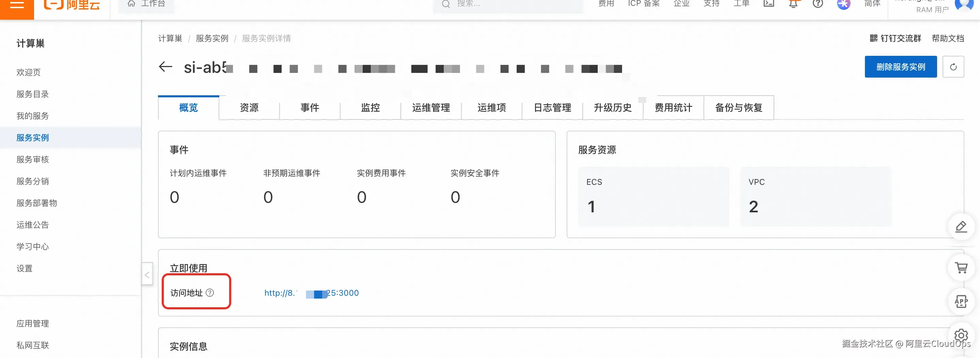The image size is (980, 358).
Task: Expand 访问地址 help tooltip icon
Action: coord(210,293)
